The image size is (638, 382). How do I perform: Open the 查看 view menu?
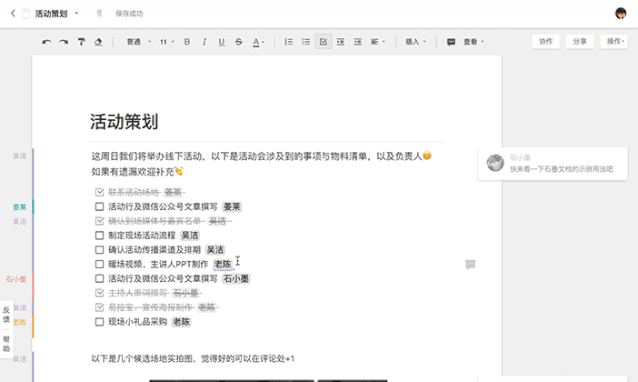[473, 42]
